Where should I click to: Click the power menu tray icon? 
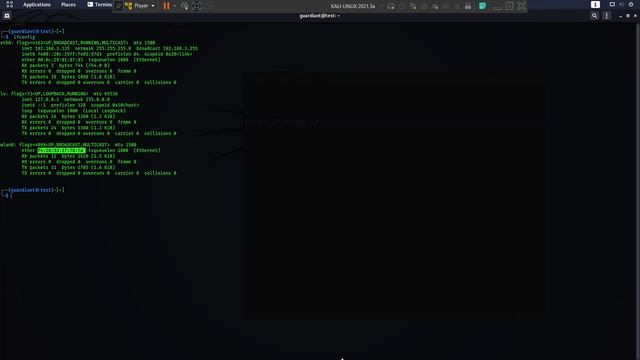click(x=631, y=4)
